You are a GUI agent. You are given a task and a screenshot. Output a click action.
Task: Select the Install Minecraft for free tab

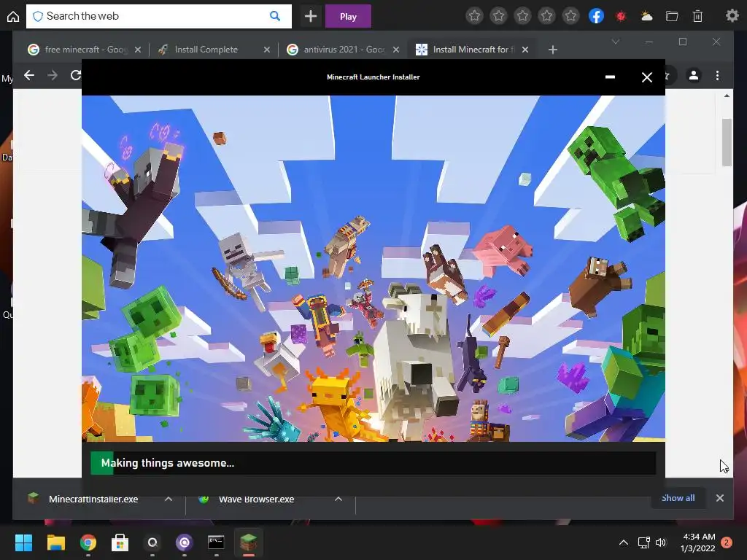click(473, 50)
